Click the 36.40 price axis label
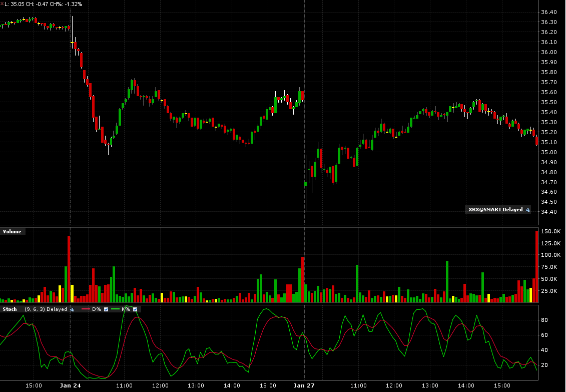The image size is (566, 392). pyautogui.click(x=549, y=13)
